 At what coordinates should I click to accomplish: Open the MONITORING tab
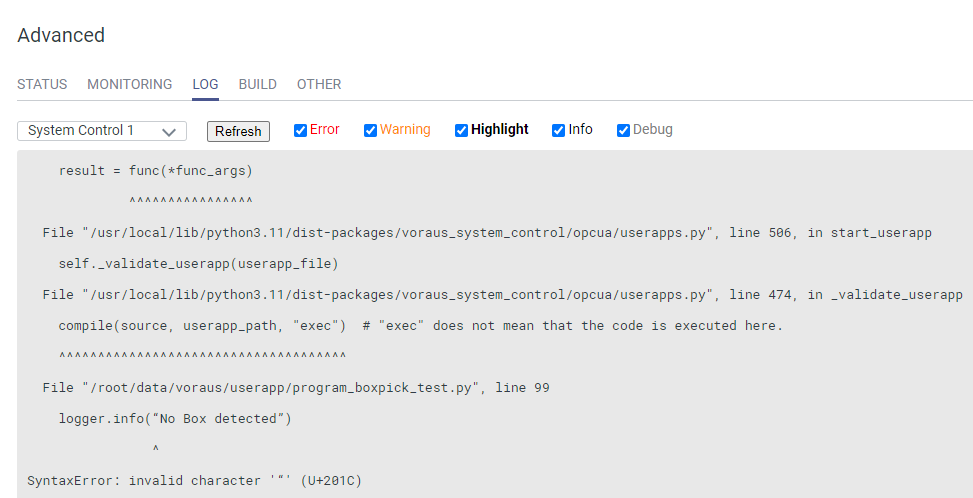click(129, 84)
